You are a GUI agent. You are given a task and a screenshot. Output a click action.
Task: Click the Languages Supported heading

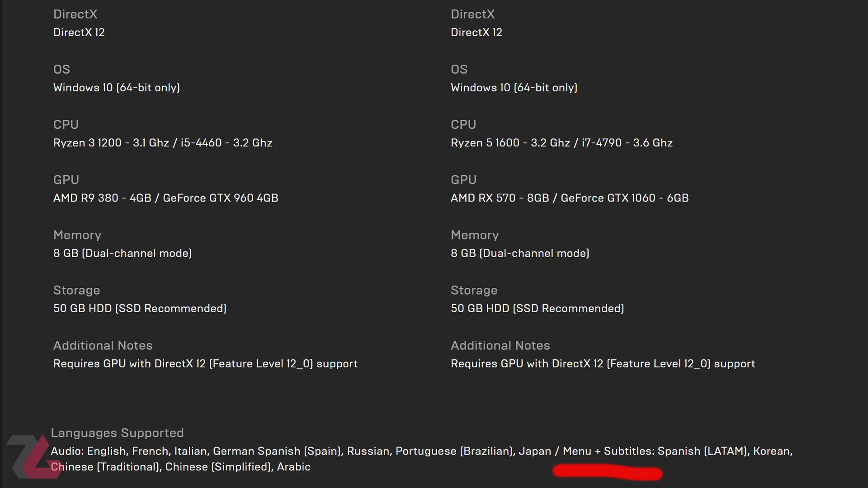(117, 433)
